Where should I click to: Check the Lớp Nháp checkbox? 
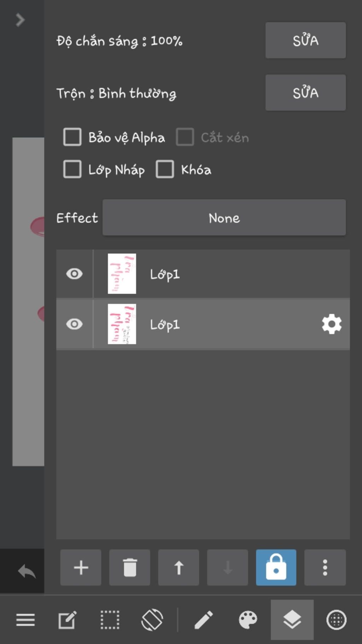click(x=72, y=169)
